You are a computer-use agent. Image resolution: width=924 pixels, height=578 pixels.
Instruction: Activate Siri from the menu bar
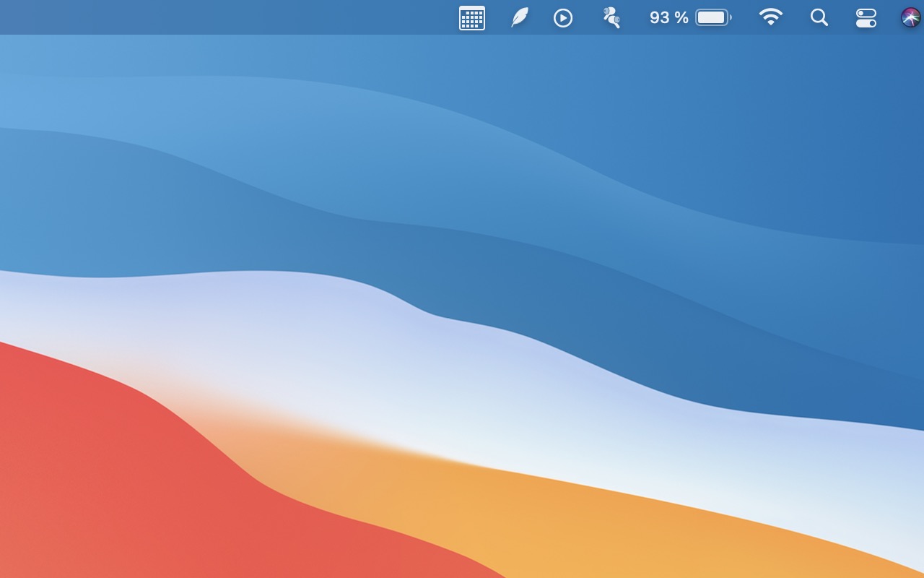(x=911, y=18)
